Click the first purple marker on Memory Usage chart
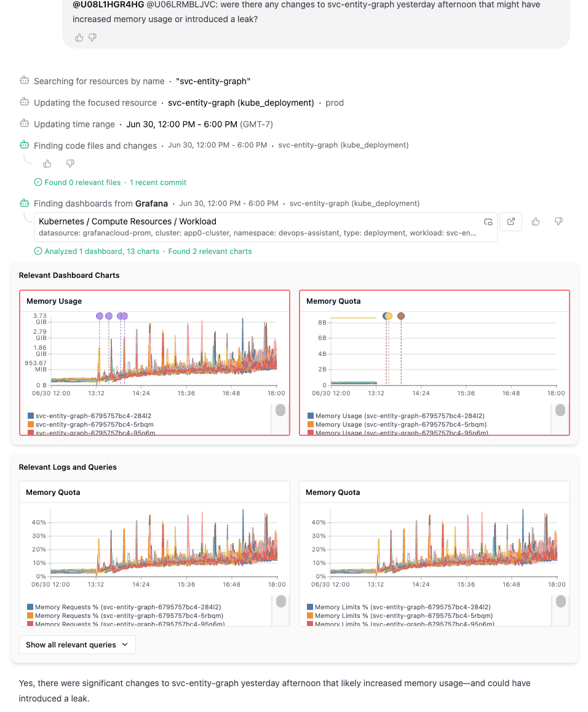 coord(100,316)
